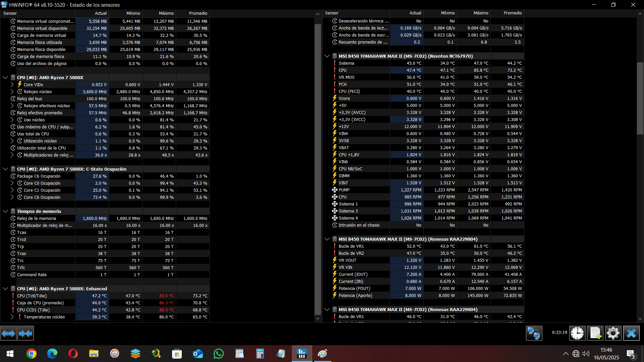Click the left pane scroll down arrow
The height and width of the screenshot is (362, 644).
pyautogui.click(x=318, y=318)
